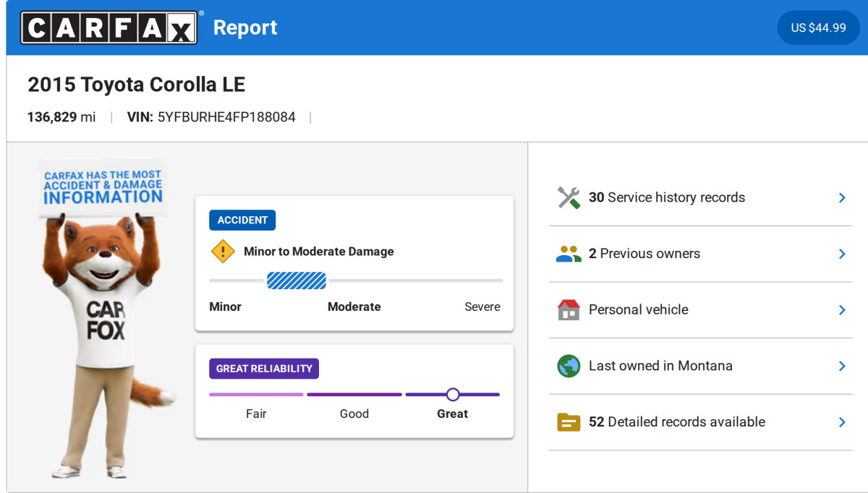Expand the Service history records chevron
This screenshot has width=868, height=493.
pos(841,197)
